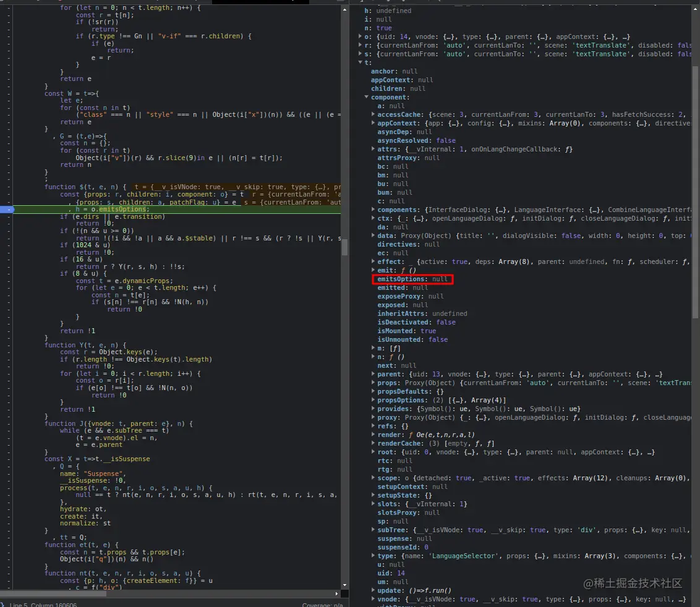Click the code pane scroll-up arrow
The image size is (700, 607).
[344, 9]
